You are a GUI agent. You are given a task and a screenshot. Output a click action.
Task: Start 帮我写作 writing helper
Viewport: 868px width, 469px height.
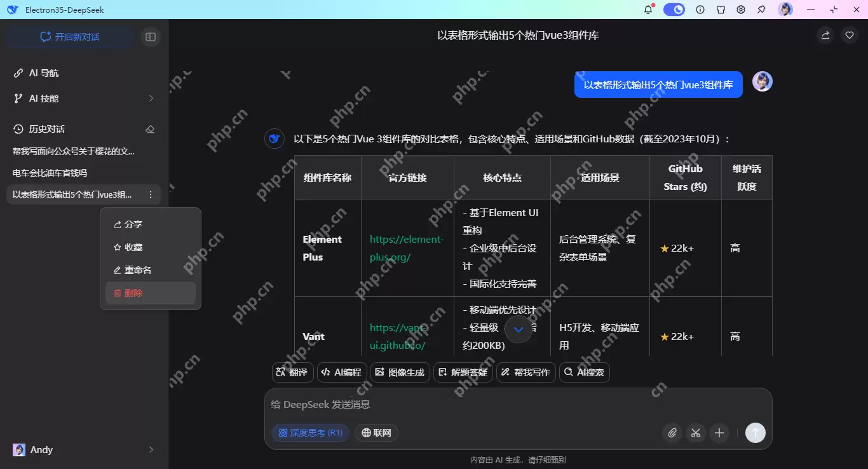point(526,372)
